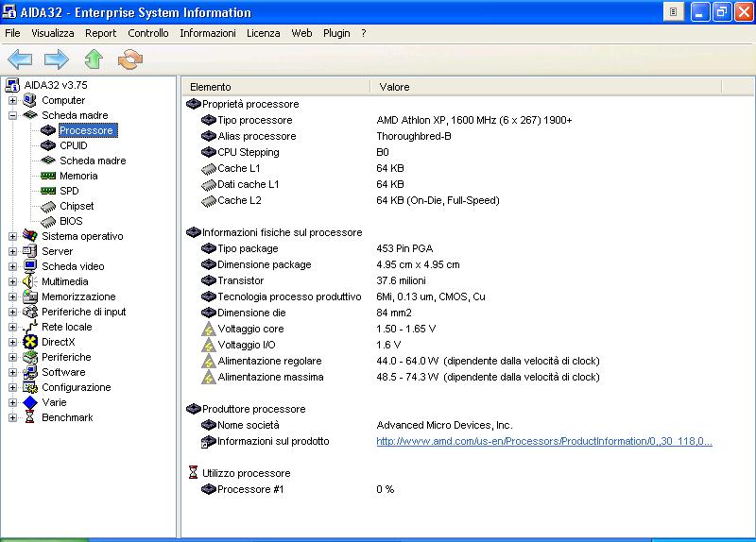
Task: Expand the Periferiche di input node
Action: (x=12, y=312)
